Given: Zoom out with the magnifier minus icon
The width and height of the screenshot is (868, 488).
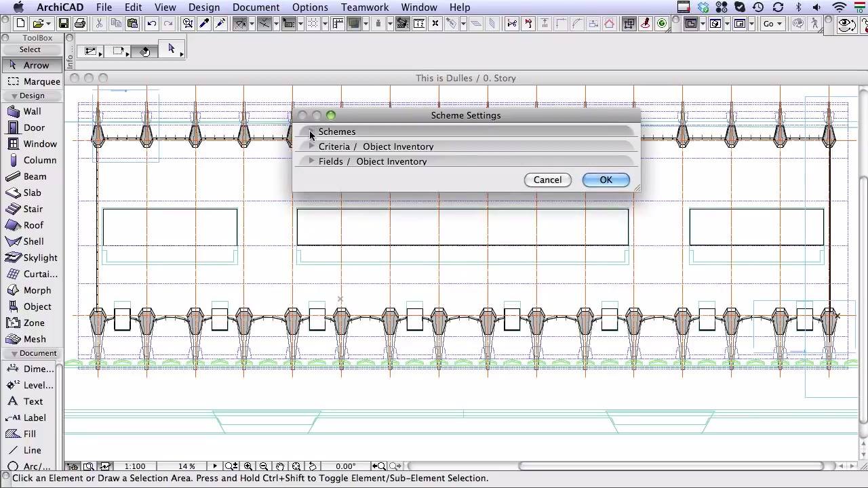Looking at the screenshot, I should click(264, 466).
